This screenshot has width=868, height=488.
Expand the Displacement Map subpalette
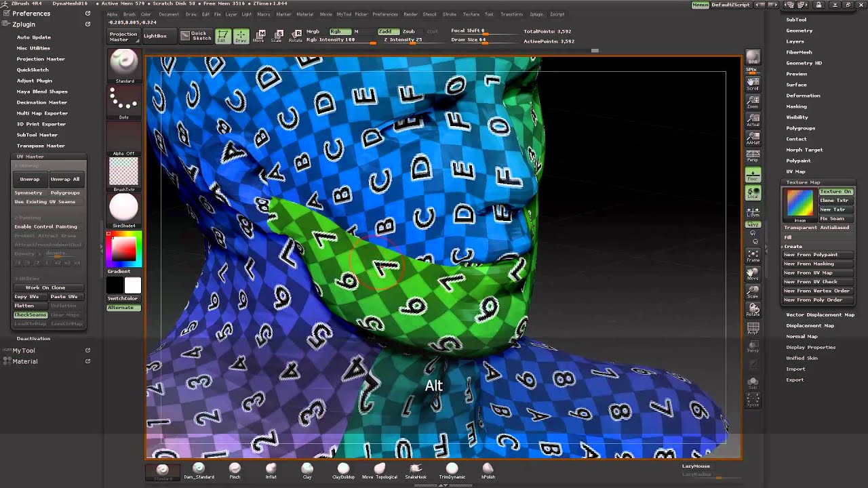click(x=810, y=325)
